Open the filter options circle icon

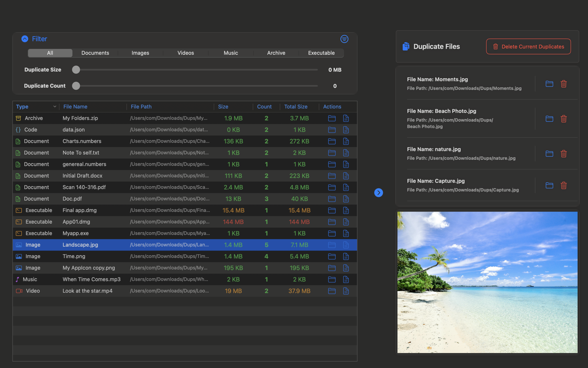pyautogui.click(x=344, y=39)
